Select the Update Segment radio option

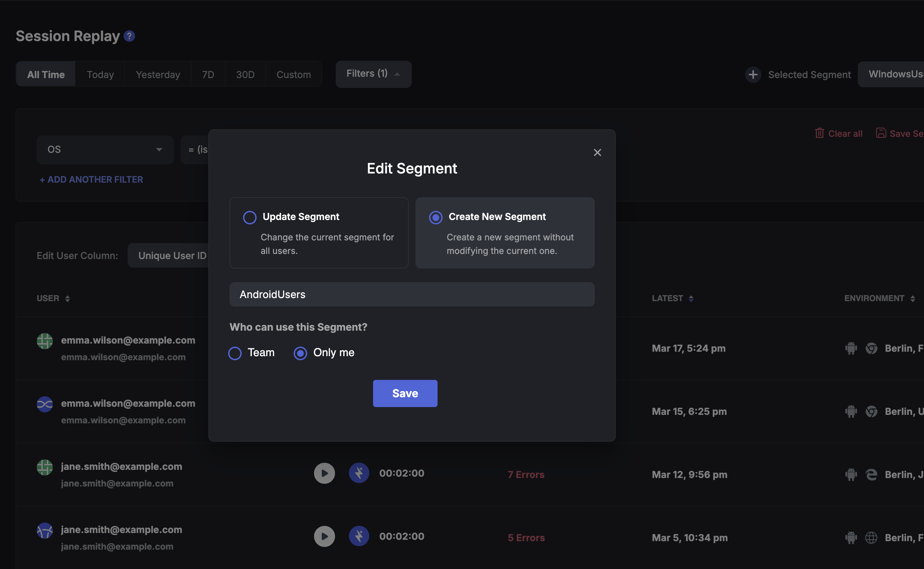tap(250, 217)
